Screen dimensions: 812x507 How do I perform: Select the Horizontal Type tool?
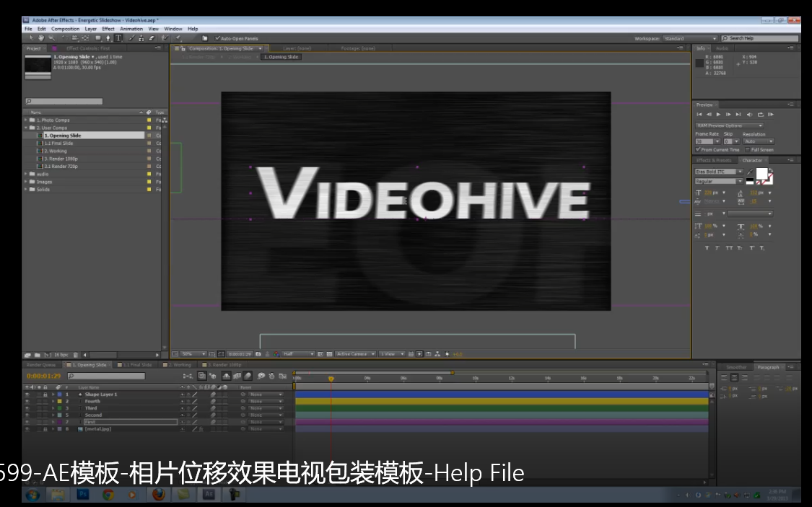pos(118,38)
